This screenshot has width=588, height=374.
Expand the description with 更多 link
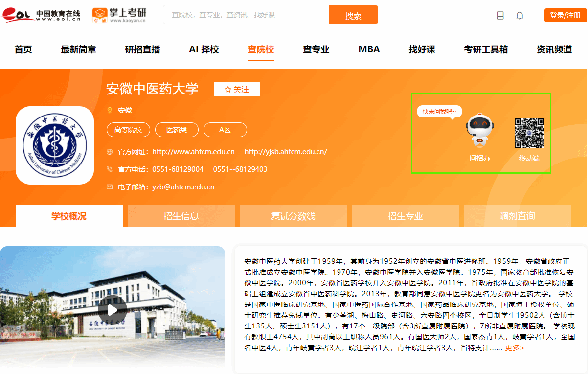coord(515,348)
